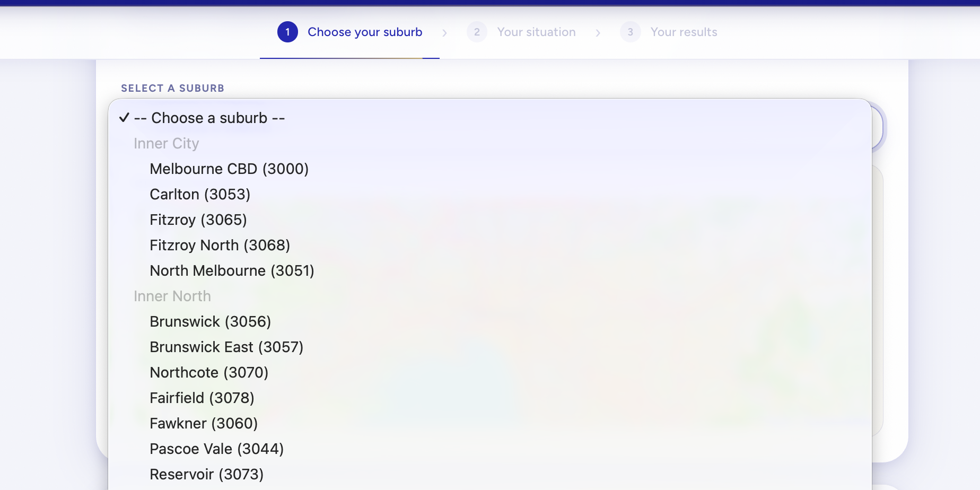This screenshot has width=980, height=490.
Task: Select Carlton (3053) suburb option
Action: coord(489,194)
